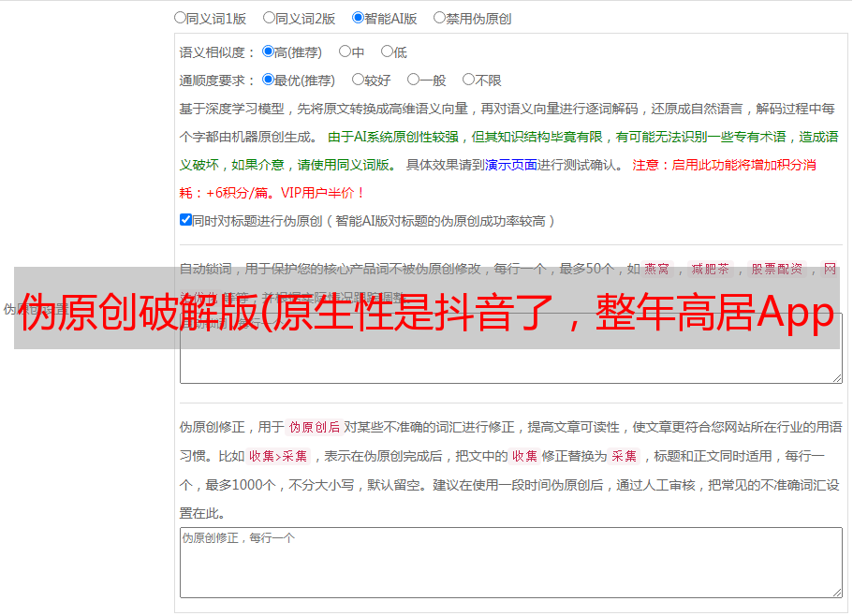This screenshot has width=853, height=616.
Task: Focus the 伪原创修正 text area
Action: tap(511, 563)
